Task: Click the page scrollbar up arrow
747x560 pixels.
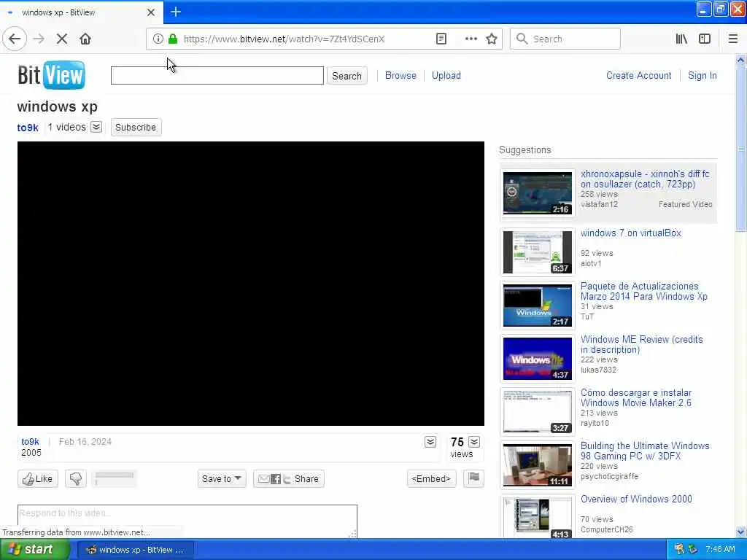Action: coord(740,60)
